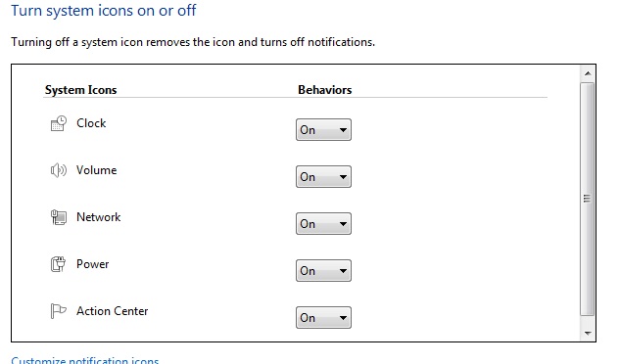Image resolution: width=620 pixels, height=364 pixels.
Task: Click the Clock calendar icon
Action: [58, 123]
